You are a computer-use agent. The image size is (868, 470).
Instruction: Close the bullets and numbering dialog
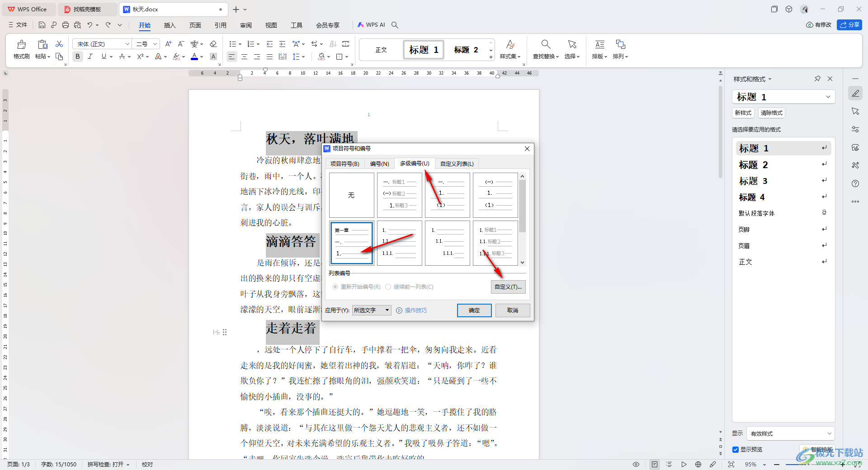pos(527,149)
